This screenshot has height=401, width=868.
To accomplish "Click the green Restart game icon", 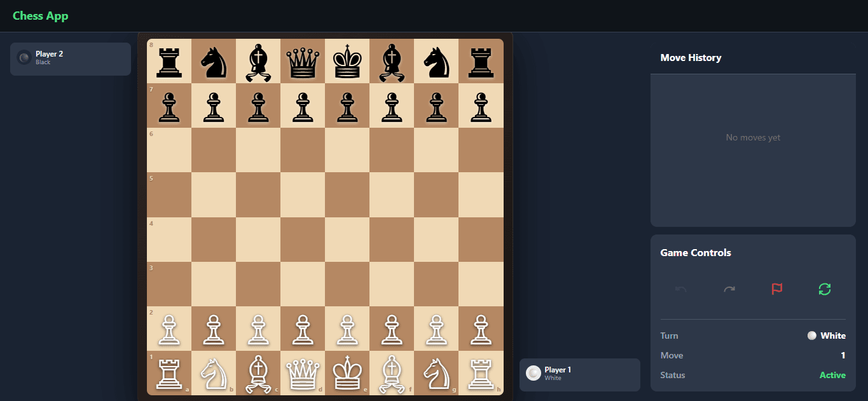I will click(824, 289).
